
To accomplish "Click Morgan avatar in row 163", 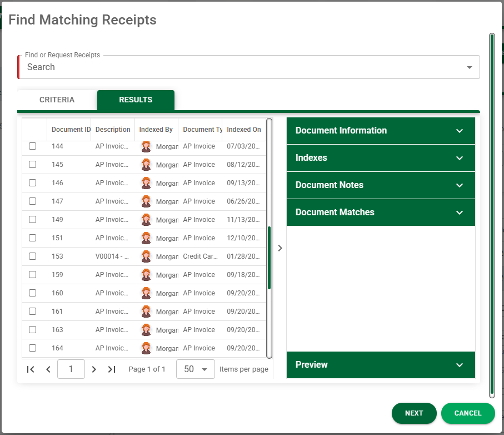I will tap(146, 330).
